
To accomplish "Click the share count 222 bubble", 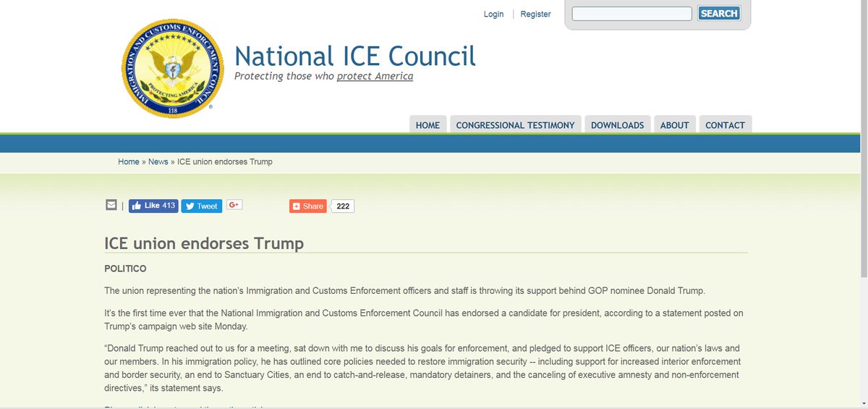I will click(x=343, y=206).
